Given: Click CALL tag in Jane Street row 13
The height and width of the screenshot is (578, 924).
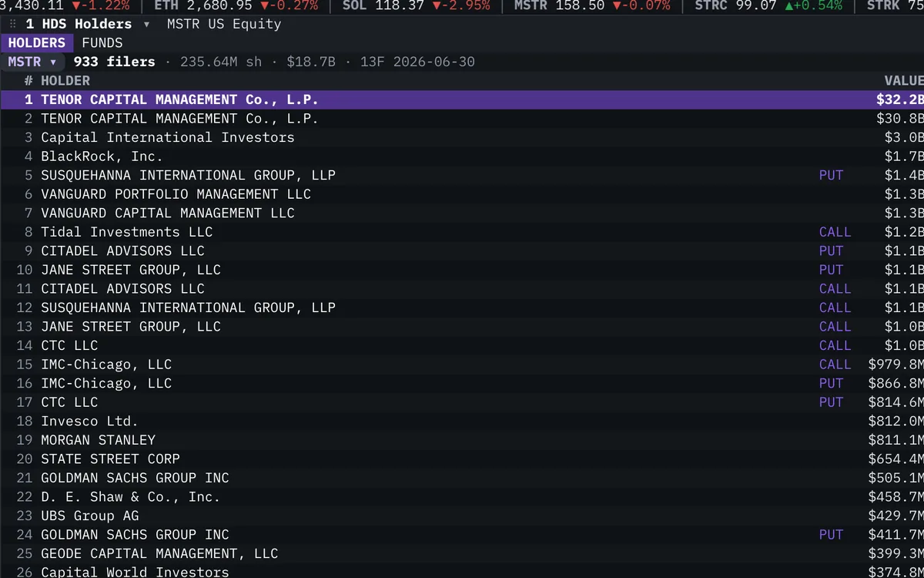Looking at the screenshot, I should pos(835,326).
